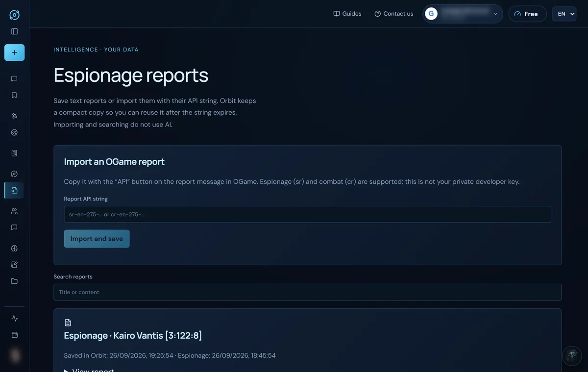Screen dimensions: 588x372
Task: Open the notebook pen icon in sidebar
Action: 14,265
